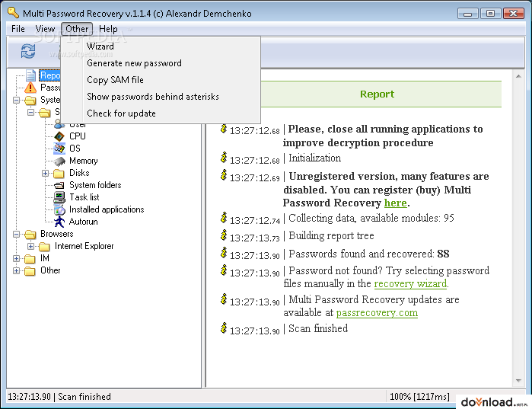This screenshot has height=409, width=532.
Task: Click the Memory chip icon
Action: [59, 161]
